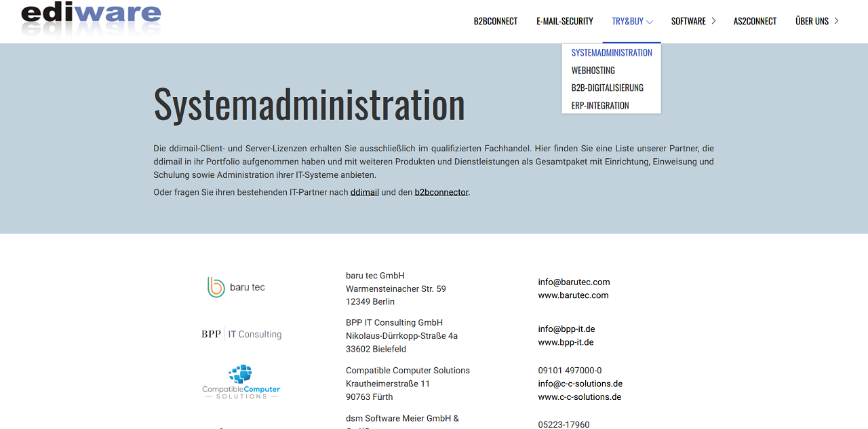The width and height of the screenshot is (868, 429).
Task: Open the SOFTWARE menu label
Action: click(688, 21)
